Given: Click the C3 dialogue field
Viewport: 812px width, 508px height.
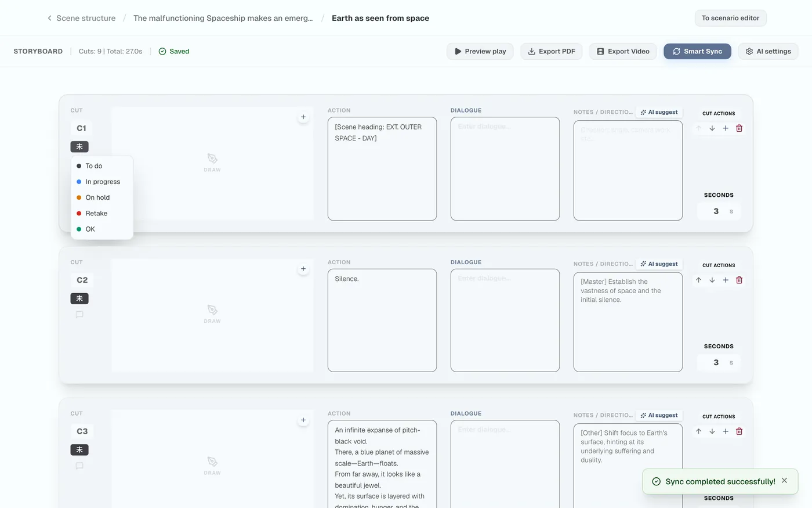Looking at the screenshot, I should coord(505,464).
